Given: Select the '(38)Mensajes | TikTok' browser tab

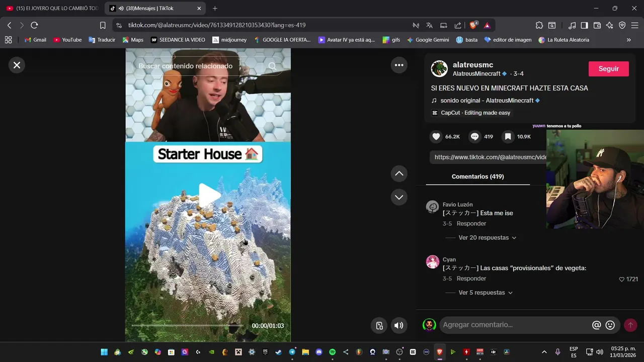Looking at the screenshot, I should (156, 9).
